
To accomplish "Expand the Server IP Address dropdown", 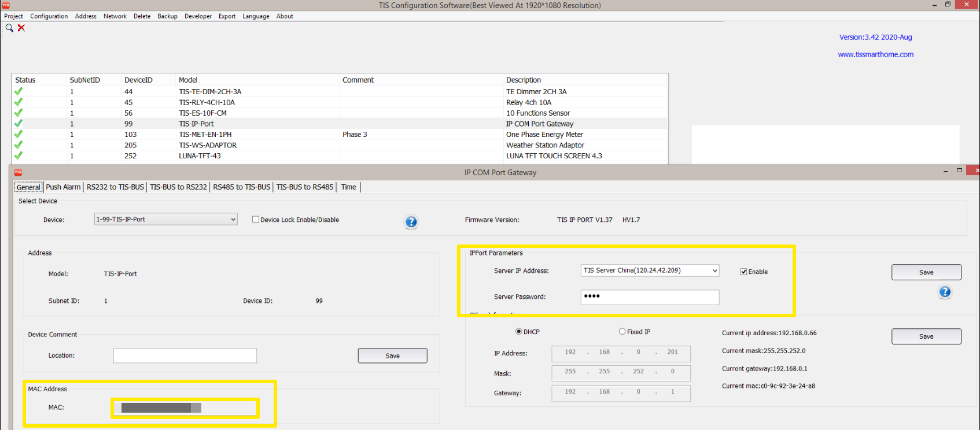I will [x=714, y=270].
